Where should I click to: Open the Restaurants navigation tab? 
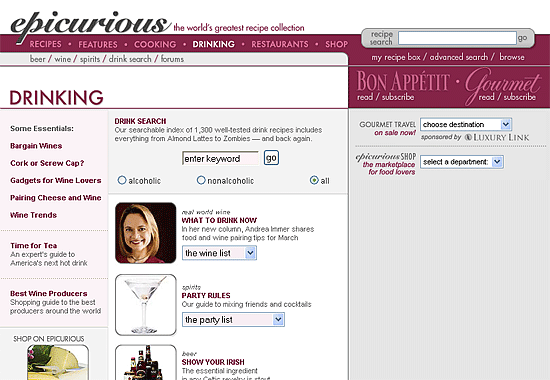coord(280,44)
